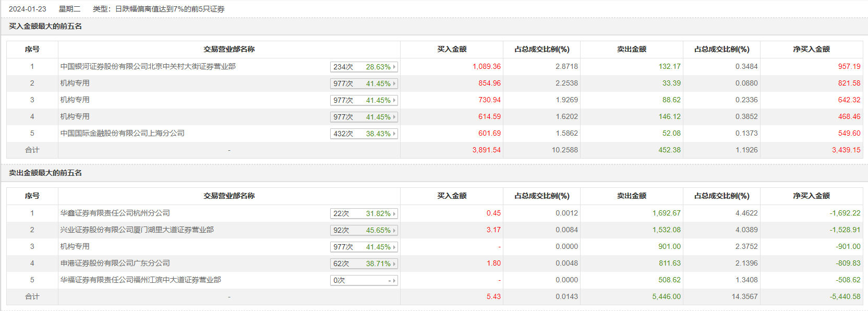Open 中国国际金融股份有限公司上海分公司 link
The image size is (868, 311).
click(x=123, y=133)
